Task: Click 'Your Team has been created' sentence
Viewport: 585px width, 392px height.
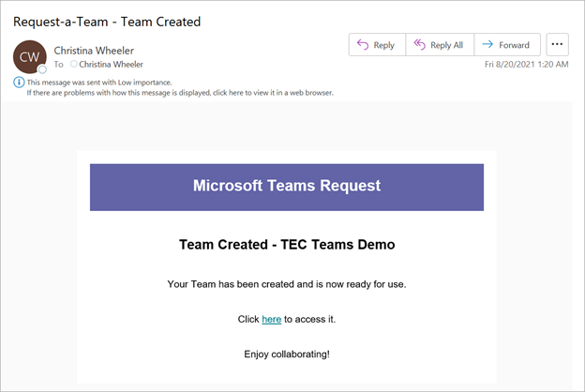Action: (287, 284)
